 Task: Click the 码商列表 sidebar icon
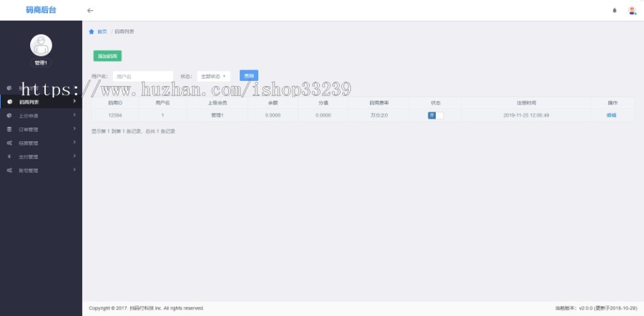(x=9, y=102)
